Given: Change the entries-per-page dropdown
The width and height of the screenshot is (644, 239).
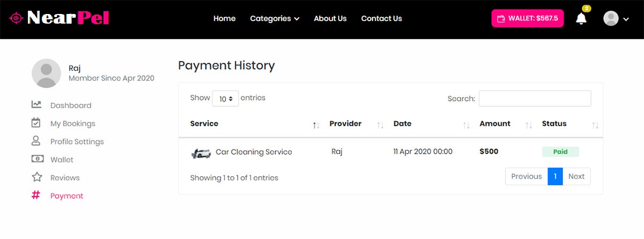Looking at the screenshot, I should click(225, 98).
